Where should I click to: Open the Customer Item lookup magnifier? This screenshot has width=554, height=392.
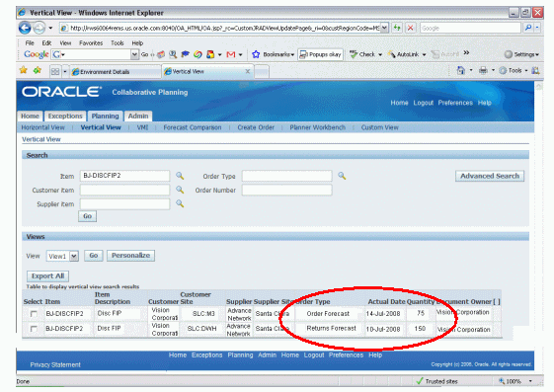180,190
